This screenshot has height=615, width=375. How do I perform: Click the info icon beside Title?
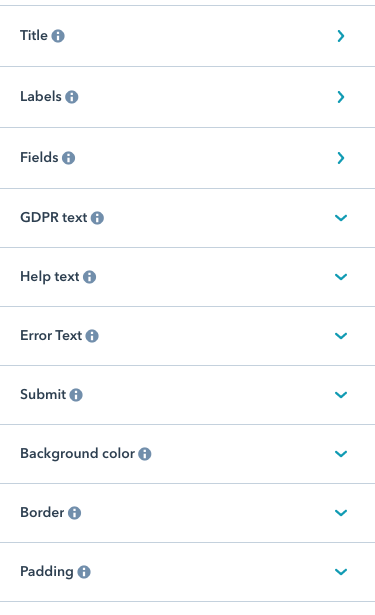point(58,36)
